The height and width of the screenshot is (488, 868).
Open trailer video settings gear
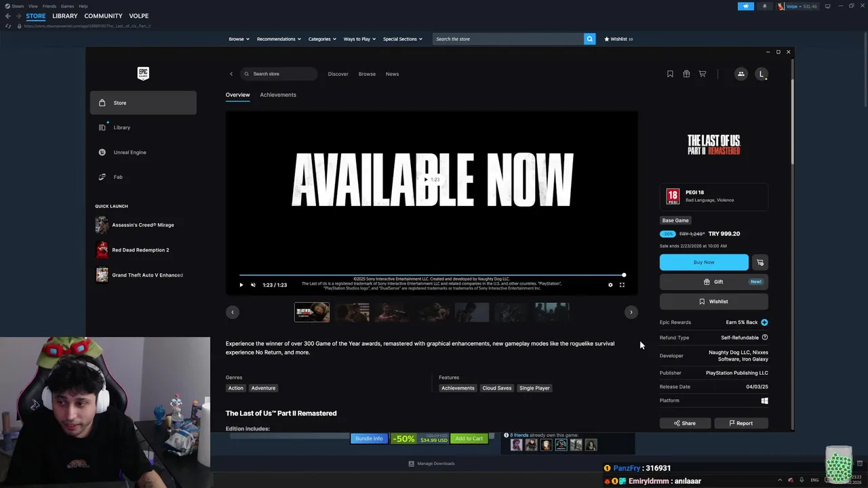610,285
